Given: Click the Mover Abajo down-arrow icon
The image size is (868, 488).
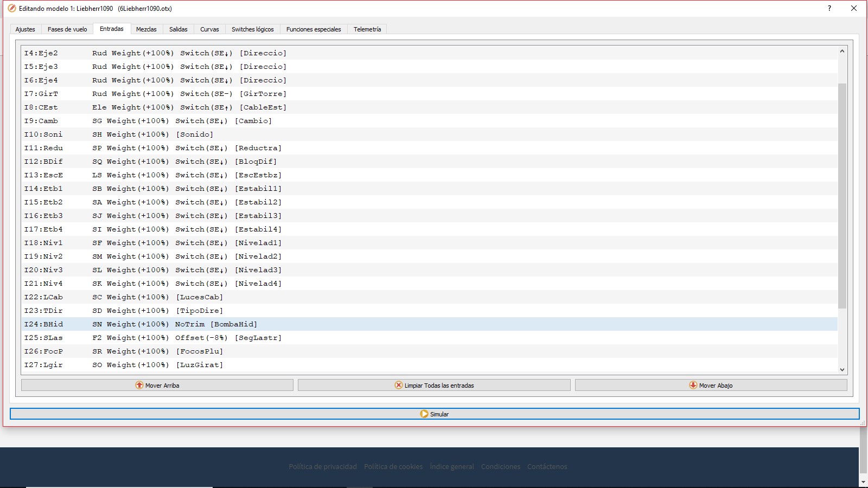Looking at the screenshot, I should [693, 385].
